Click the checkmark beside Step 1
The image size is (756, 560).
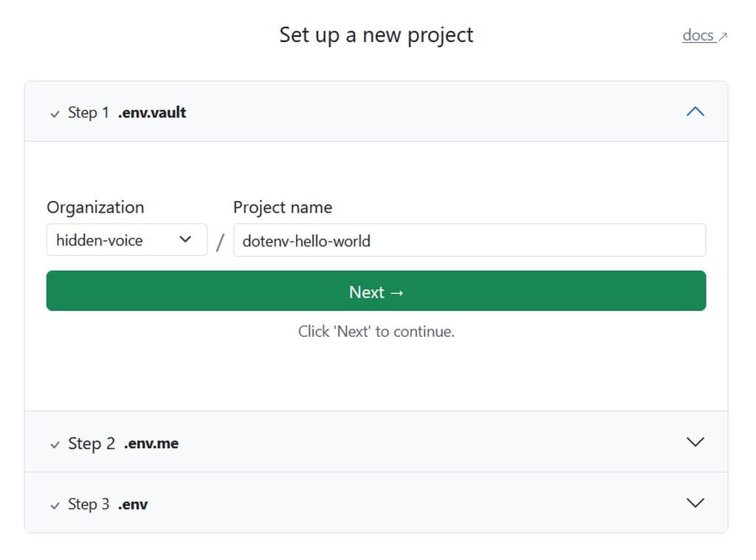click(55, 113)
